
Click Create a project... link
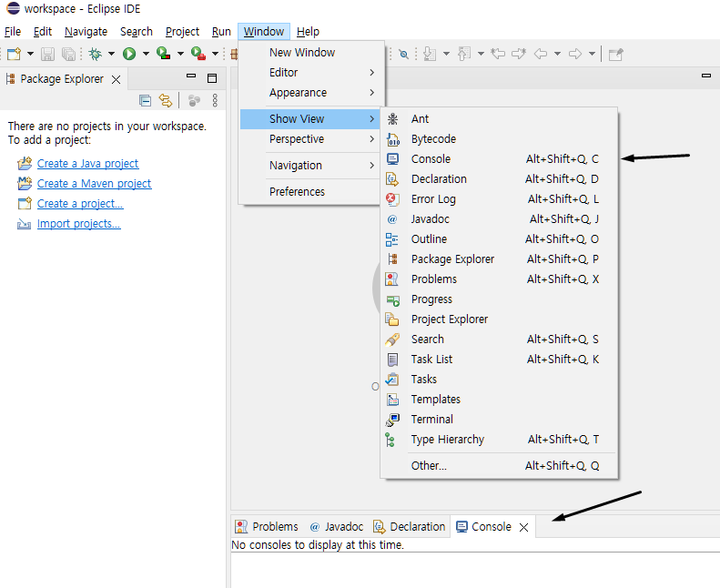[80, 203]
